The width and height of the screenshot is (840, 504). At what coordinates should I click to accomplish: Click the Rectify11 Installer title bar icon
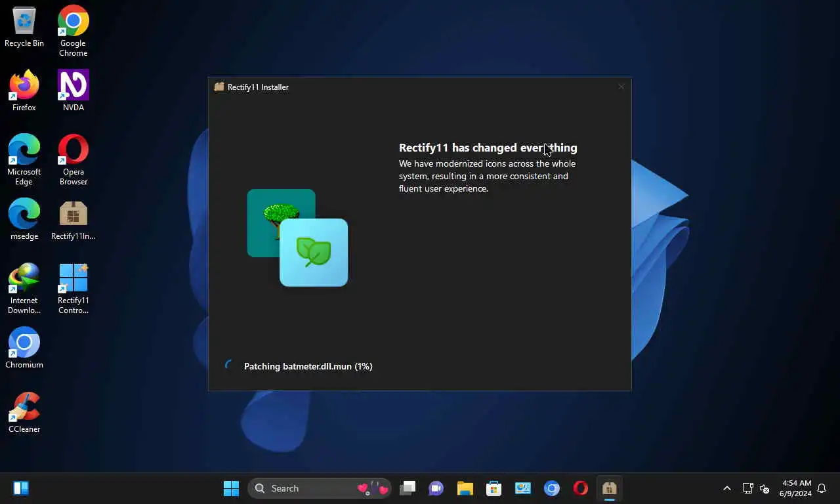pyautogui.click(x=219, y=87)
